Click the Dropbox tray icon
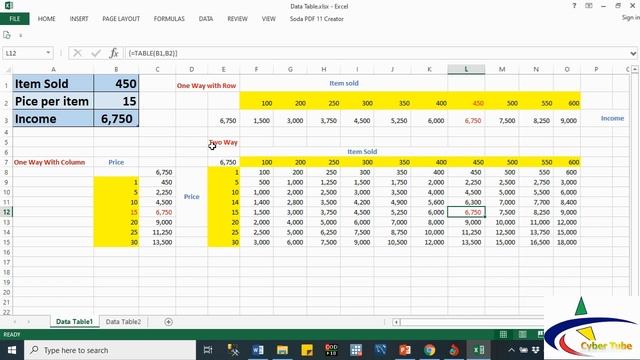 click(536, 350)
